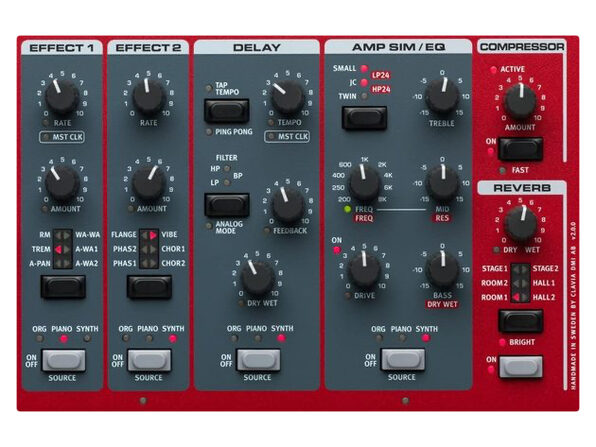The image size is (596, 447).
Task: Toggle the Effect 1 Source on/off switch
Action: 64,360
